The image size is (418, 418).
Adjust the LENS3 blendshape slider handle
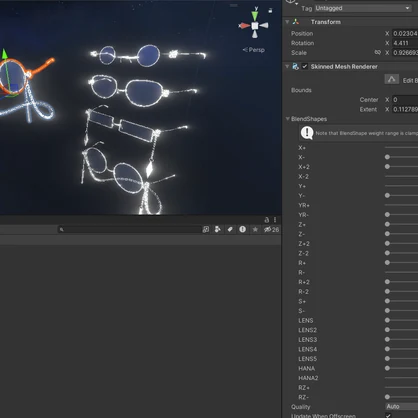387,339
